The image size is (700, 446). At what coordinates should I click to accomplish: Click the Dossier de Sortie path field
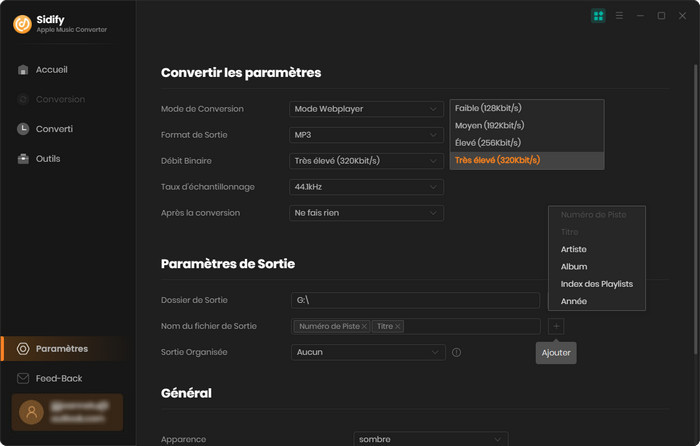415,300
